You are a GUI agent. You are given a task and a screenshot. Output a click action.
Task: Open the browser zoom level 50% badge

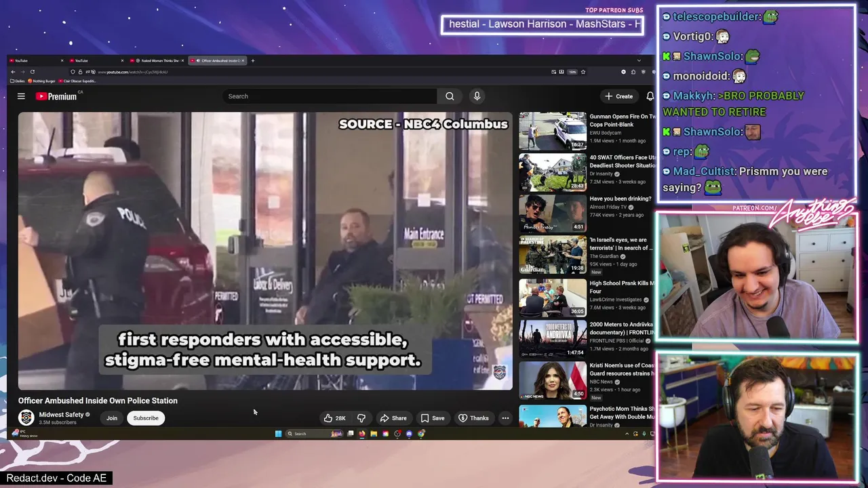pyautogui.click(x=573, y=71)
